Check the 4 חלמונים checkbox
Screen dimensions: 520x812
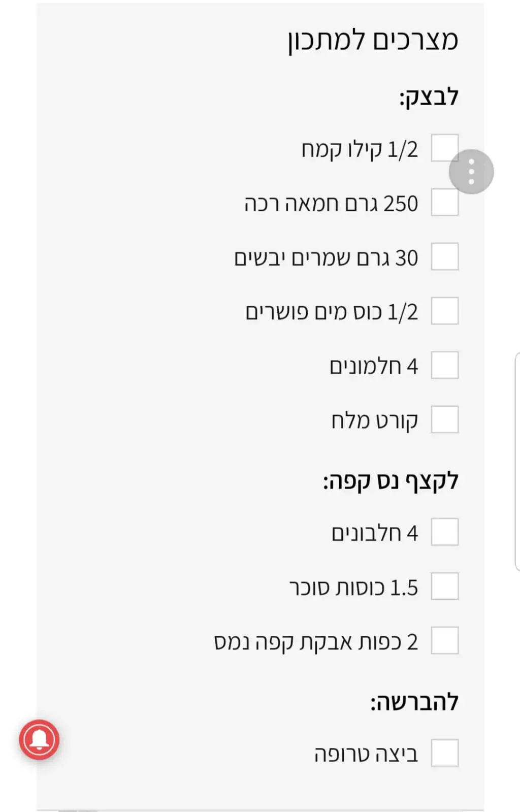pos(444,366)
